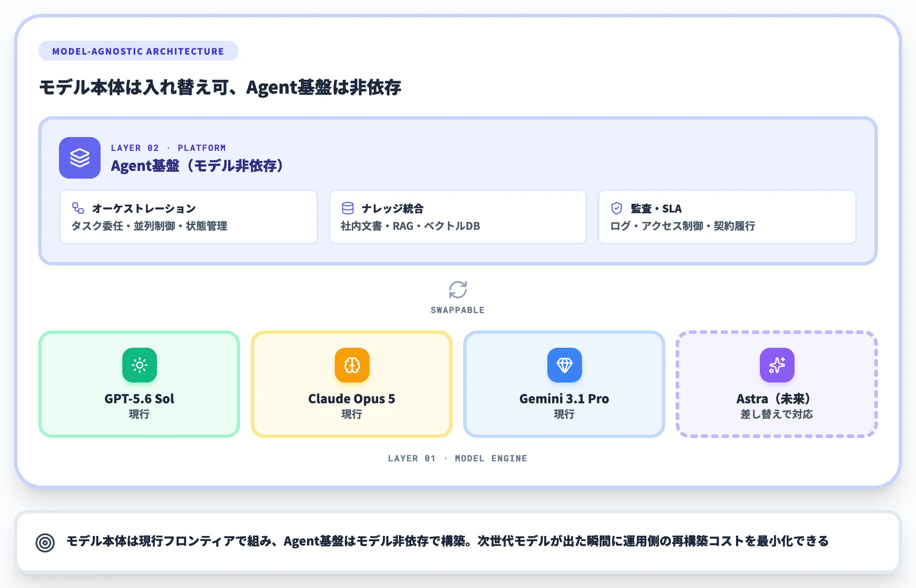Click 現行 under Gemini 3.1 Pro
Image resolution: width=916 pixels, height=588 pixels.
click(x=564, y=414)
